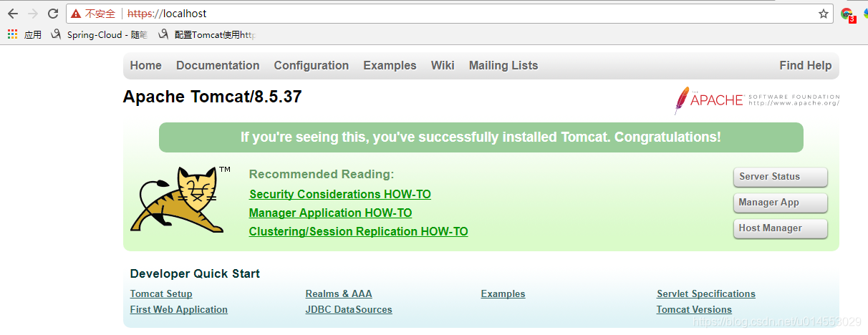Open the Wiki nav item
This screenshot has width=868, height=335.
coord(443,65)
